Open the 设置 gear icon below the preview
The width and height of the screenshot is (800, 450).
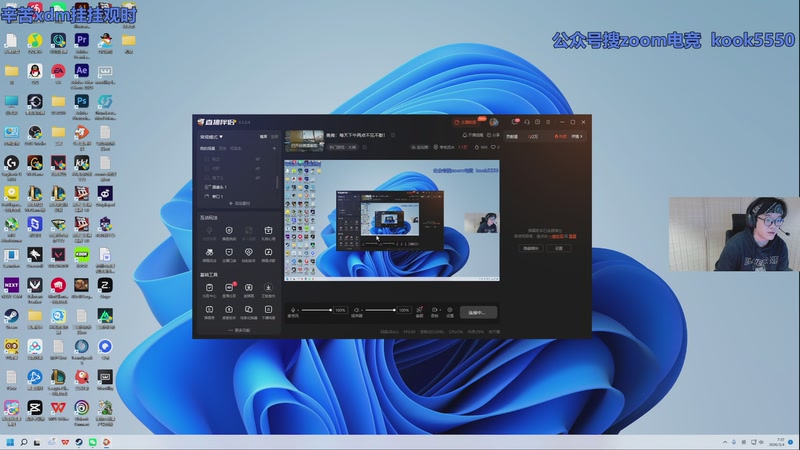pyautogui.click(x=450, y=311)
